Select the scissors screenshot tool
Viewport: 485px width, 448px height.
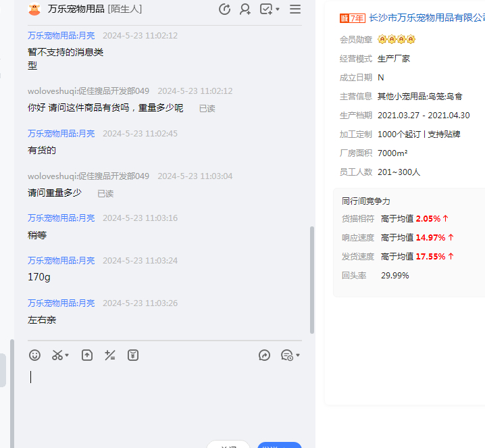(57, 355)
